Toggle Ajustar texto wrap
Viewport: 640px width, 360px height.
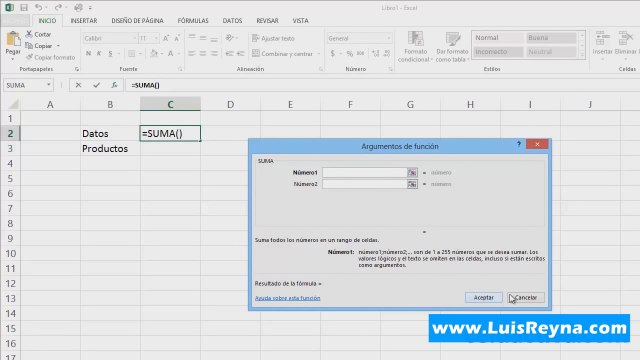click(x=273, y=38)
